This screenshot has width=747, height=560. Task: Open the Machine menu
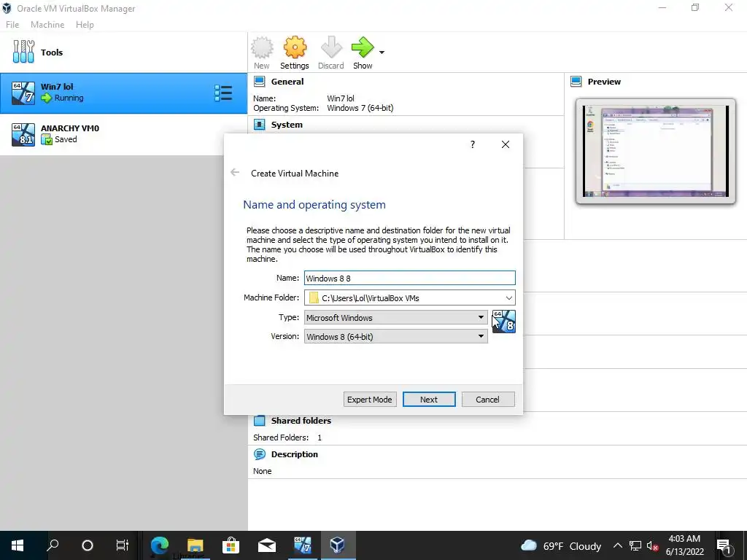[47, 24]
